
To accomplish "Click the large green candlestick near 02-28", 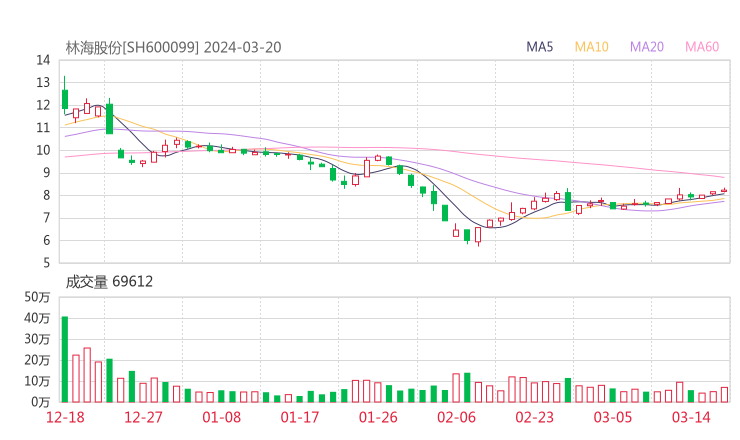I will (x=568, y=201).
